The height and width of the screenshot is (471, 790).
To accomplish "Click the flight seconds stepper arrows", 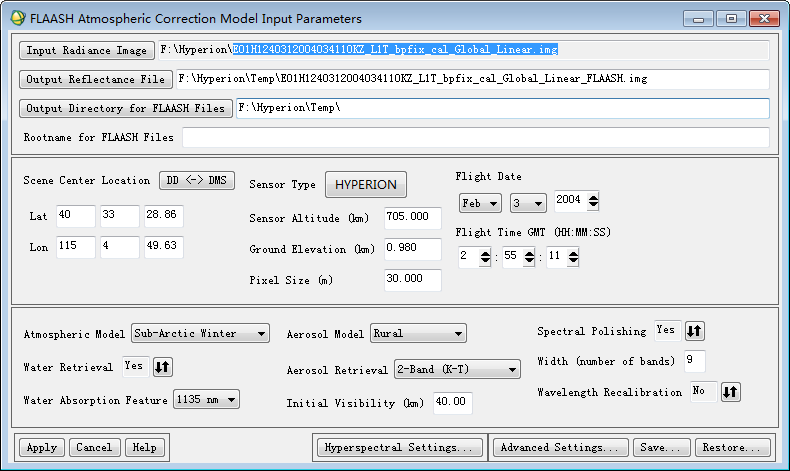I will 573,257.
